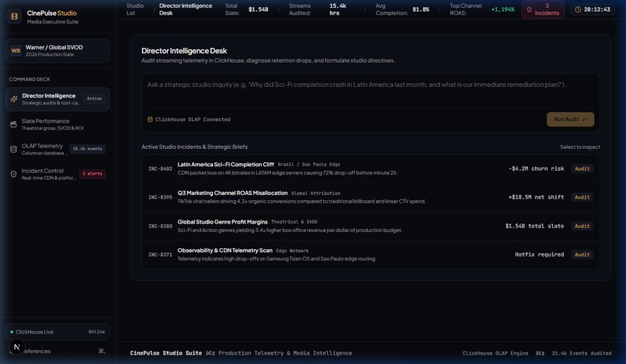626x364 pixels.
Task: Go to OLAP Telemetry in sidebar
Action: [x=57, y=149]
